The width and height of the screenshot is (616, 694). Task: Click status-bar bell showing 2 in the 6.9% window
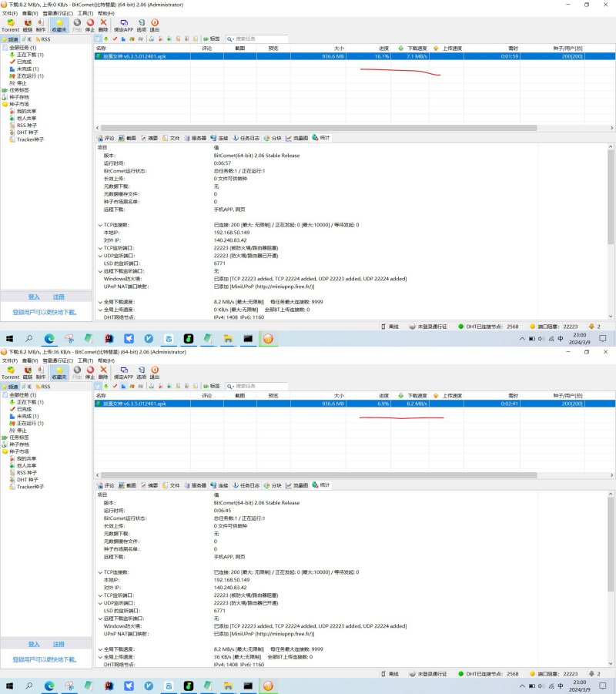click(594, 674)
